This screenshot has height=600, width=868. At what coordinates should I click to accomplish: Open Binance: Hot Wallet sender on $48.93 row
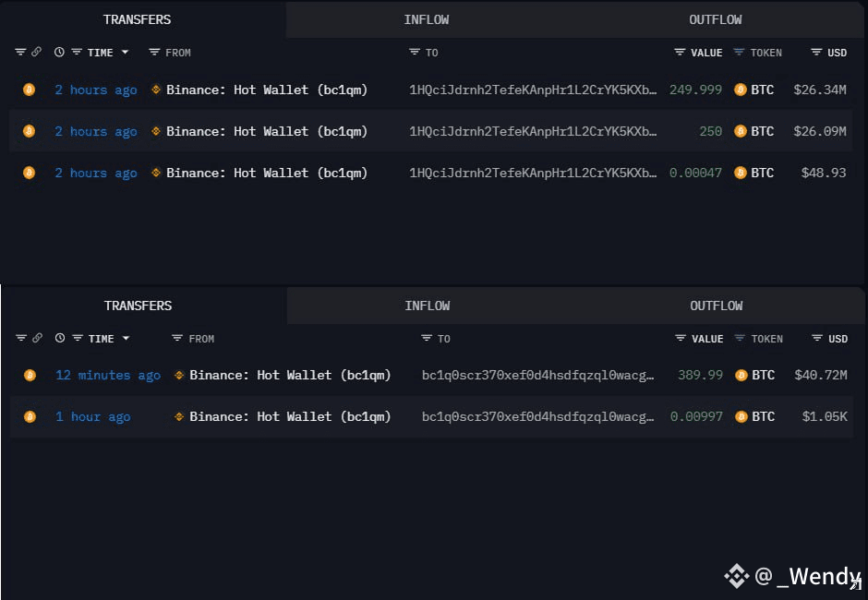click(x=267, y=174)
